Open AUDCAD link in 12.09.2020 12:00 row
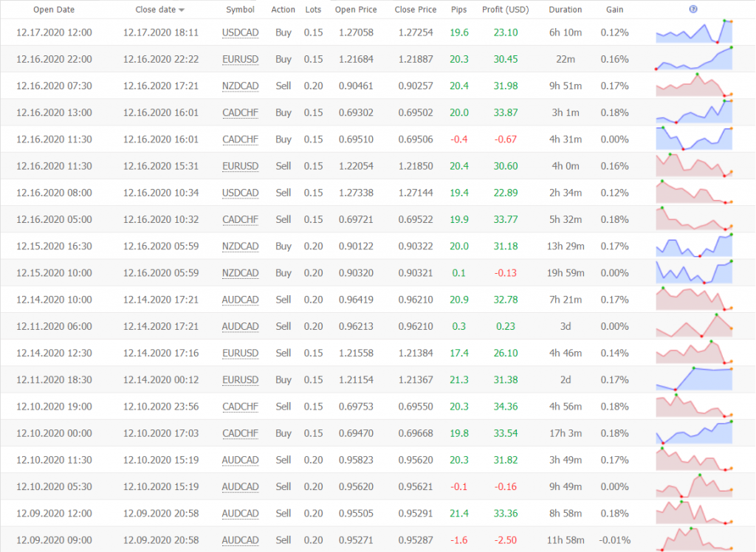This screenshot has width=756, height=552. (x=240, y=514)
